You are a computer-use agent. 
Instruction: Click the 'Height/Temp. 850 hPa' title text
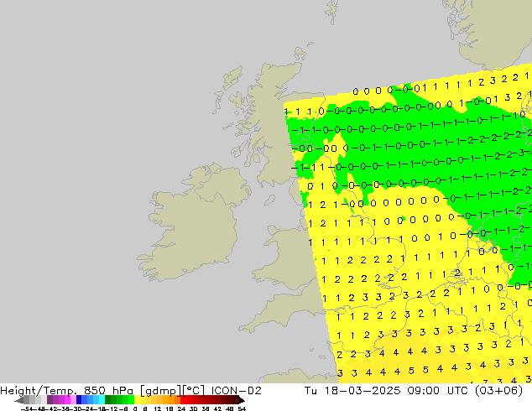67,391
